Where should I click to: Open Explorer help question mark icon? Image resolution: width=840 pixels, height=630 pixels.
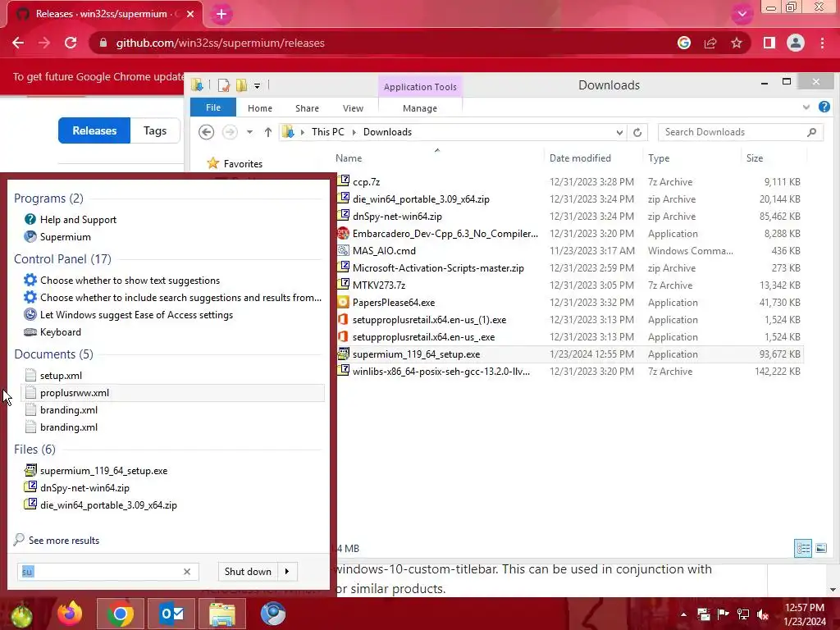pos(824,107)
